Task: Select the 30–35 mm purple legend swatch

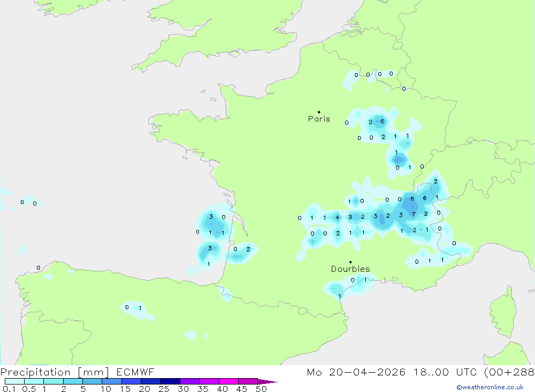Action: tap(190, 381)
